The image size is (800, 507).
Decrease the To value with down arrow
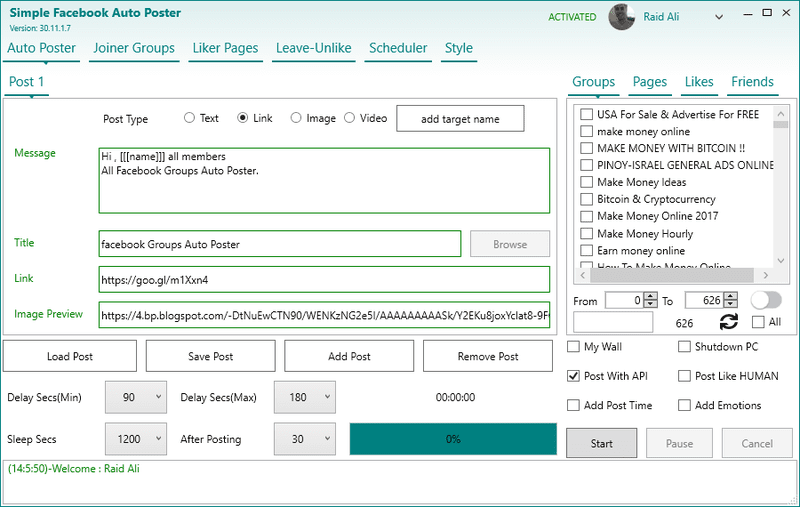730,304
